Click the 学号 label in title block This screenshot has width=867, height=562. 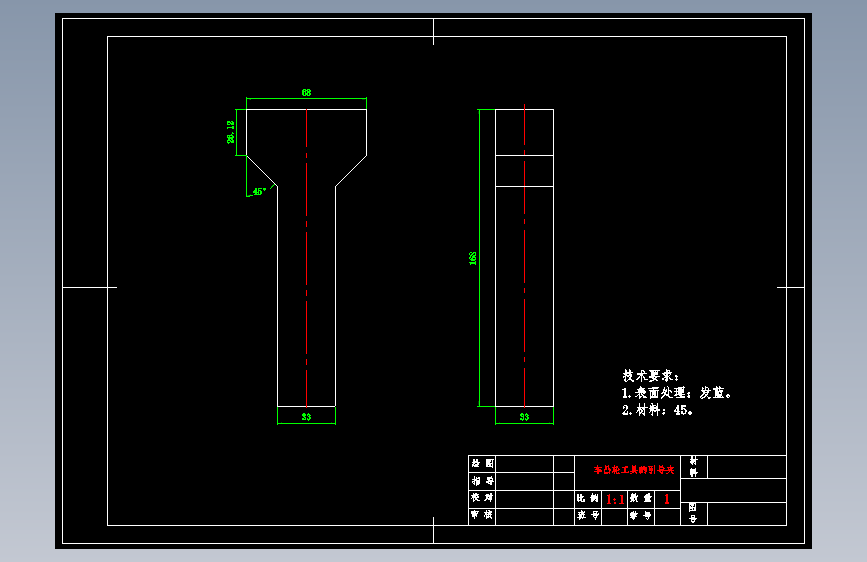pyautogui.click(x=641, y=516)
